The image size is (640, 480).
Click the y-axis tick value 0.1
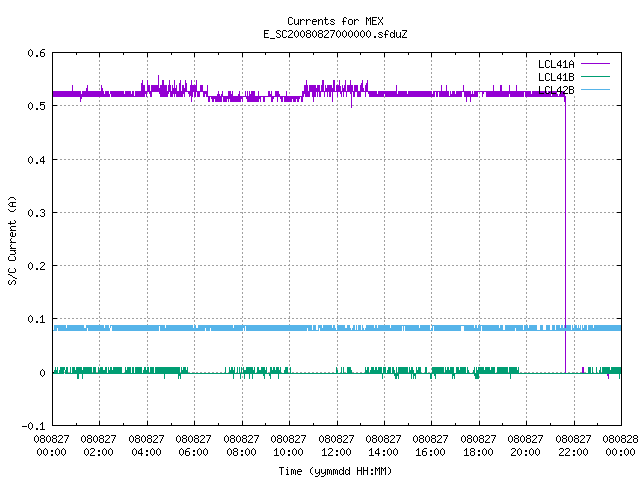click(36, 320)
